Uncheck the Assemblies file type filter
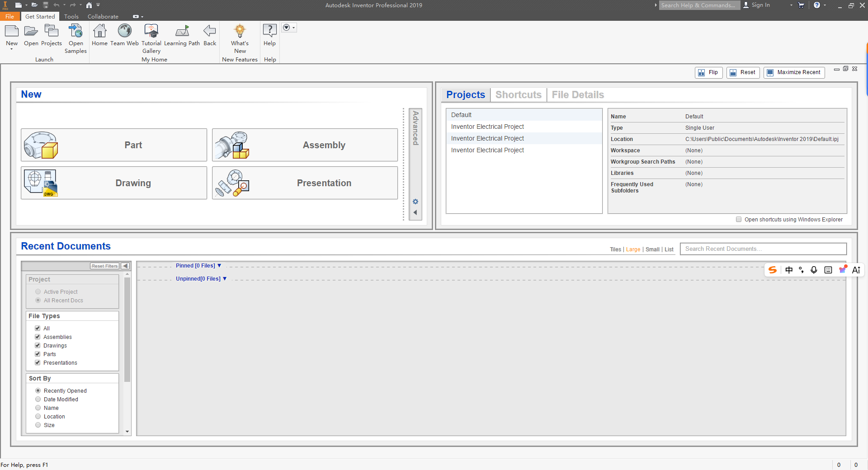The height and width of the screenshot is (470, 868). pyautogui.click(x=38, y=337)
